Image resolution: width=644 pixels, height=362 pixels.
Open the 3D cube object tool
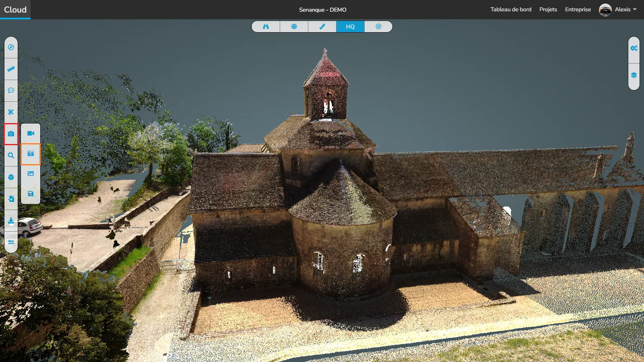[x=11, y=177]
